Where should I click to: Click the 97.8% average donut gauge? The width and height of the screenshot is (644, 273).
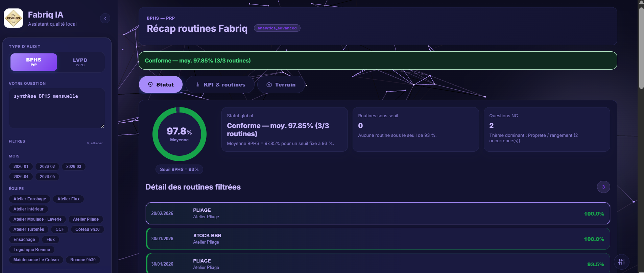point(180,134)
